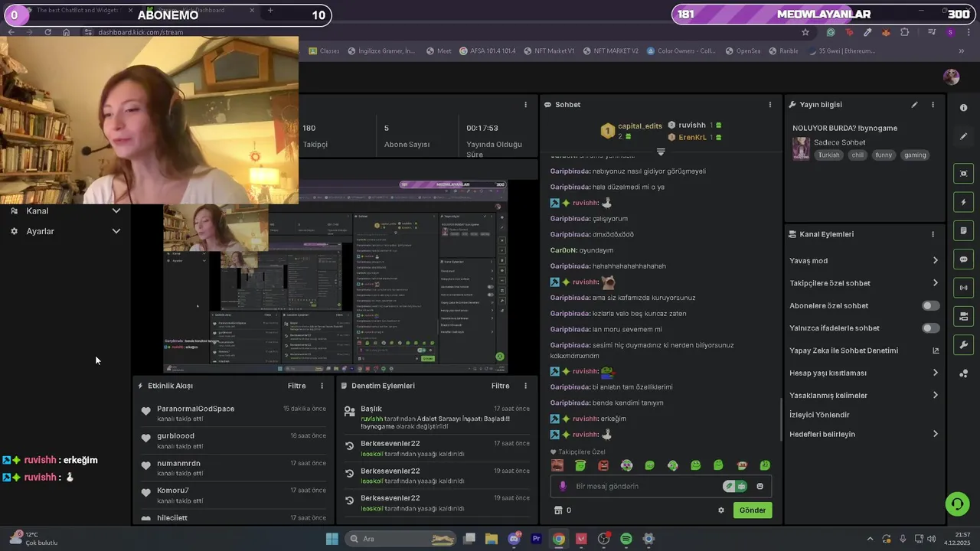This screenshot has width=980, height=551.
Task: Open system tray volume icon
Action: tap(931, 539)
